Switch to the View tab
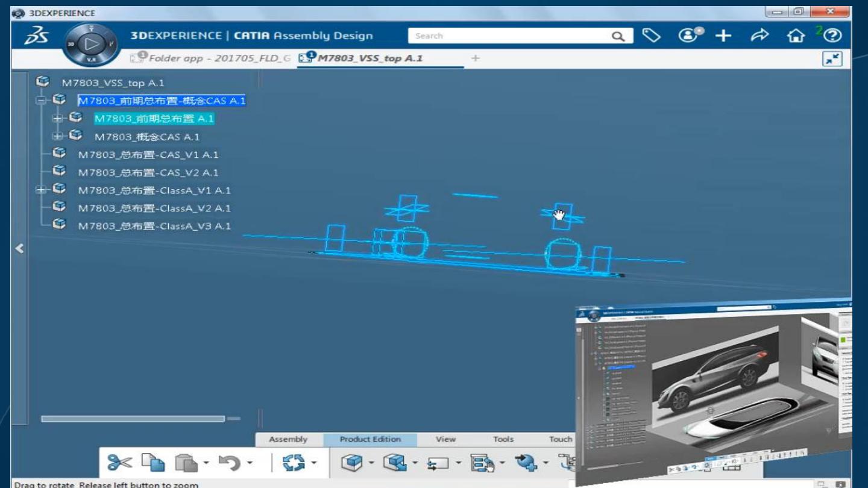Screen dimensions: 868x488 (x=445, y=440)
